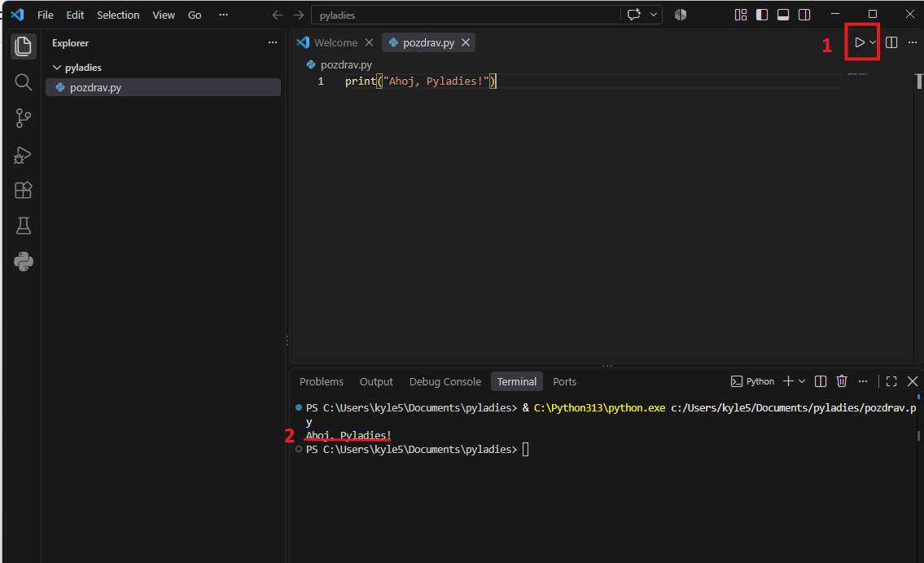Split the editor to the right
Screen dimensions: 924x563
[x=891, y=42]
